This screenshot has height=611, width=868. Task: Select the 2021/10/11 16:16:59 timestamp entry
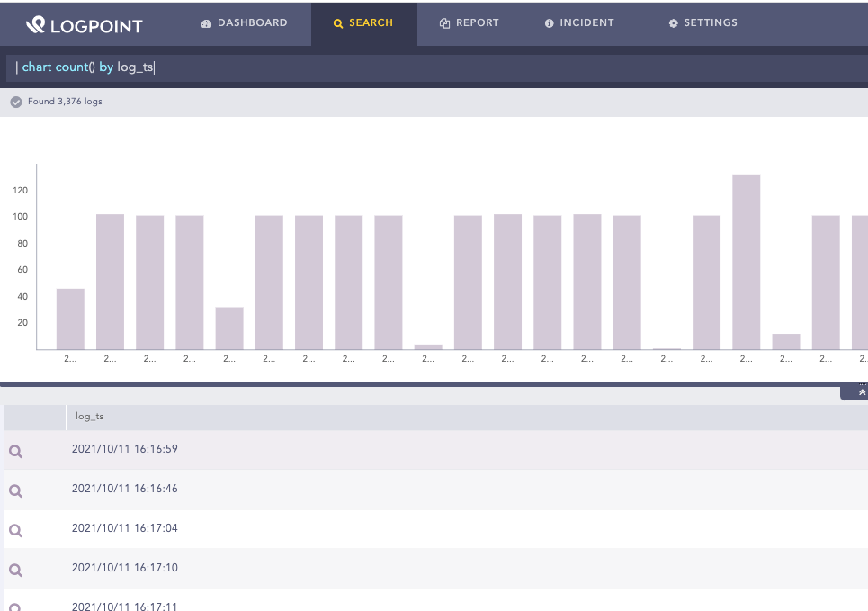point(125,449)
